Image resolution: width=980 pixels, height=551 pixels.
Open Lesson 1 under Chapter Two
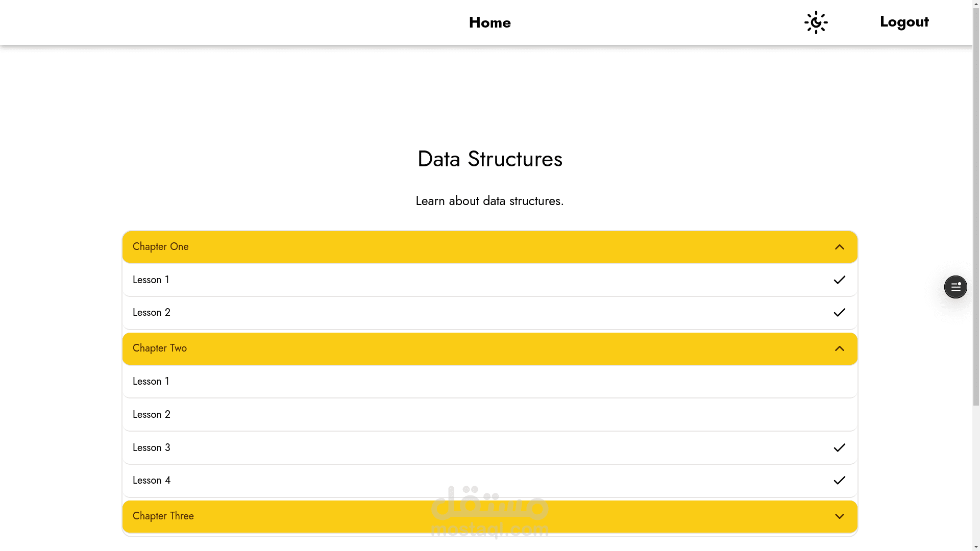pos(151,382)
